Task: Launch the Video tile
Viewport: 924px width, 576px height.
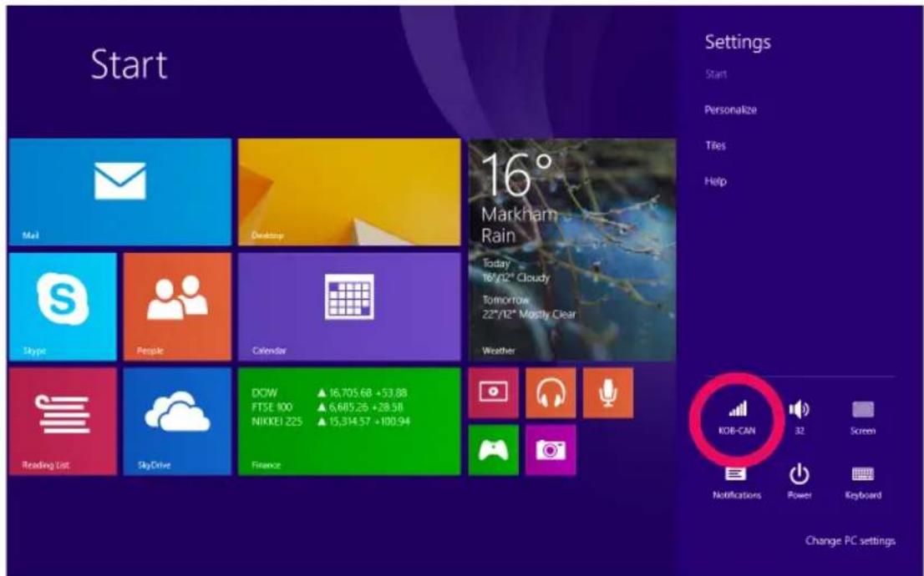Action: tap(493, 393)
